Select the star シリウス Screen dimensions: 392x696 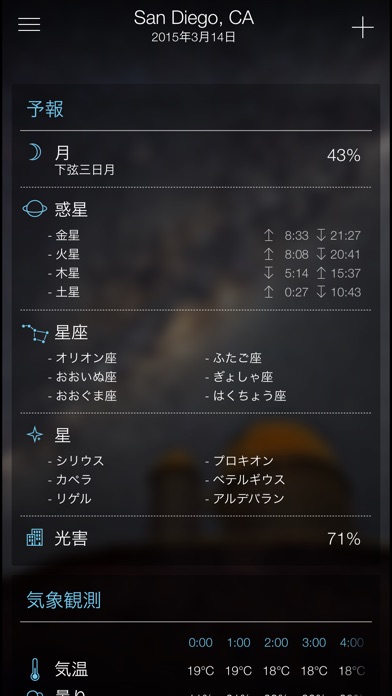click(76, 461)
